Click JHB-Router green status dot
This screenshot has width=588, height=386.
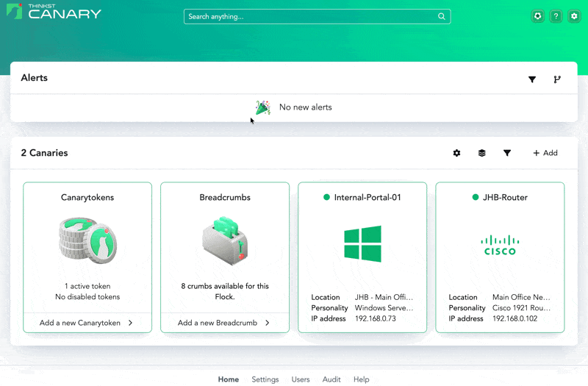(x=475, y=197)
